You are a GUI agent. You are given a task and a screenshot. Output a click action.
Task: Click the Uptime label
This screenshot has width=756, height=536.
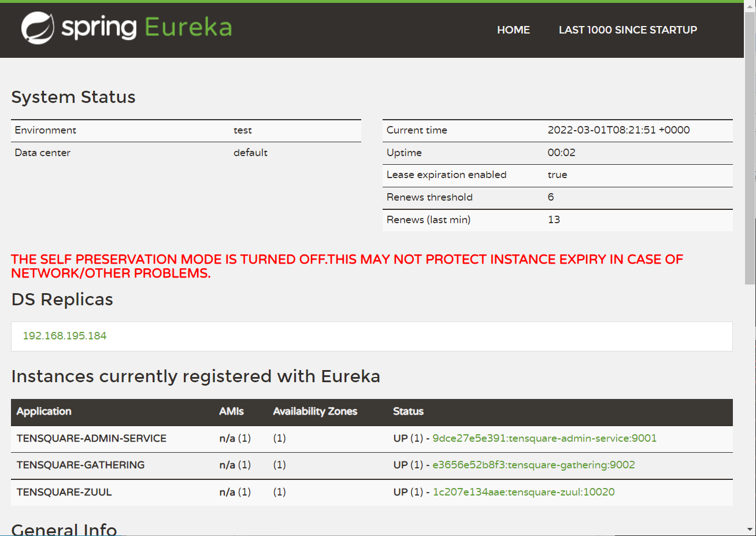tap(404, 153)
